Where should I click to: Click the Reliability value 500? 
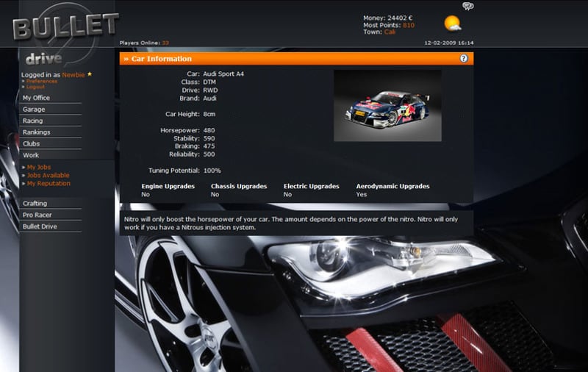point(209,154)
